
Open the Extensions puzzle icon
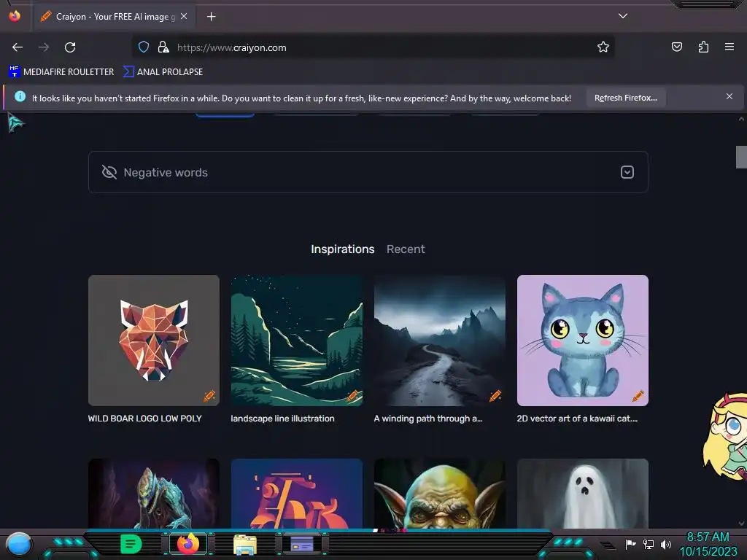[x=703, y=47]
